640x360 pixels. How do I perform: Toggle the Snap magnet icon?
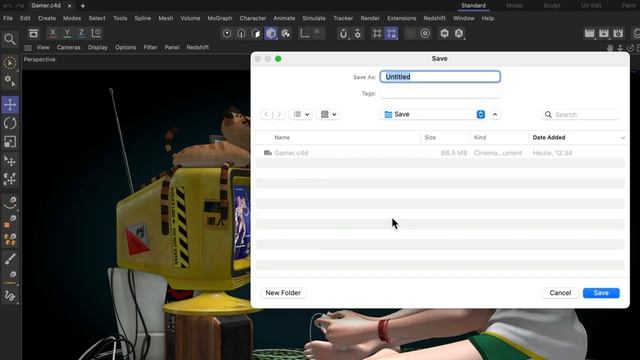click(343, 33)
